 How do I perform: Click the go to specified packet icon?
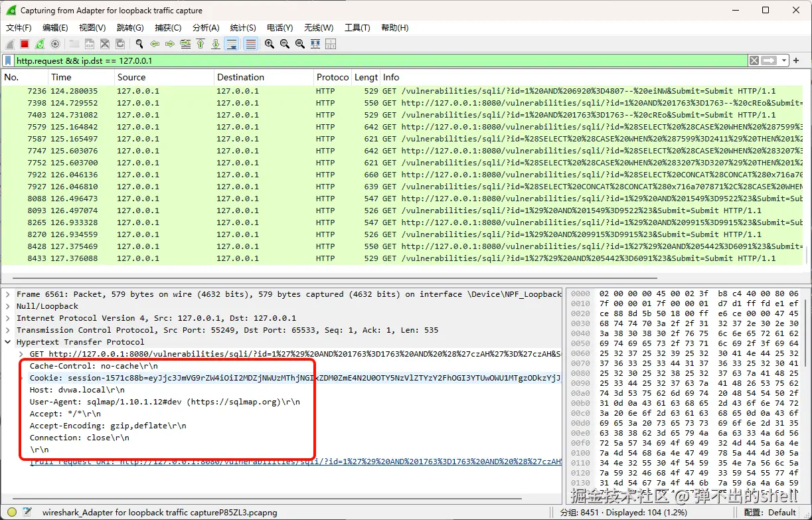point(185,44)
